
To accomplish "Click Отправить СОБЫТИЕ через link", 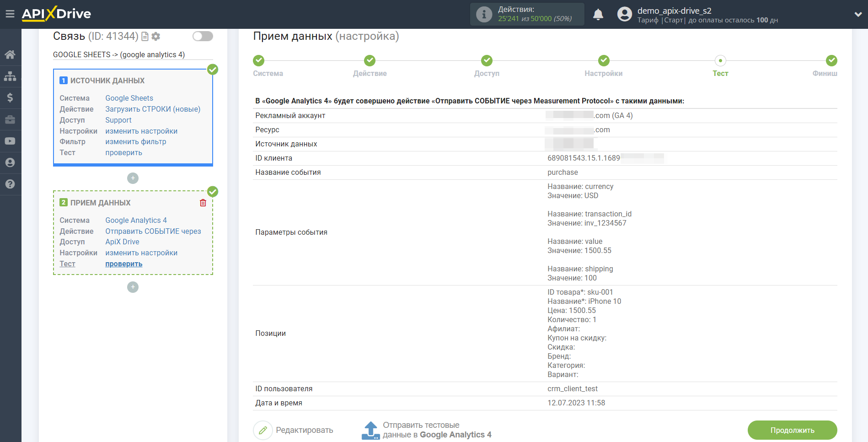I will (x=153, y=231).
